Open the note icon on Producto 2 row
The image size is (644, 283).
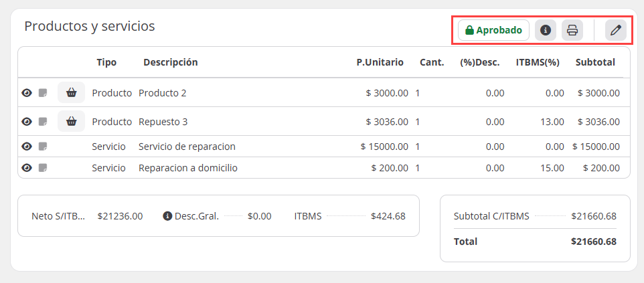click(43, 93)
